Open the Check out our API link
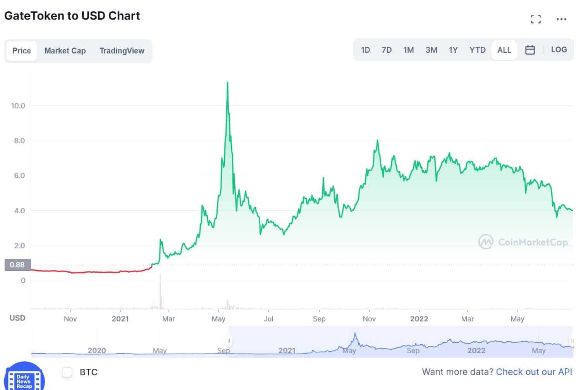Screen dimensions: 588x390 [534, 372]
